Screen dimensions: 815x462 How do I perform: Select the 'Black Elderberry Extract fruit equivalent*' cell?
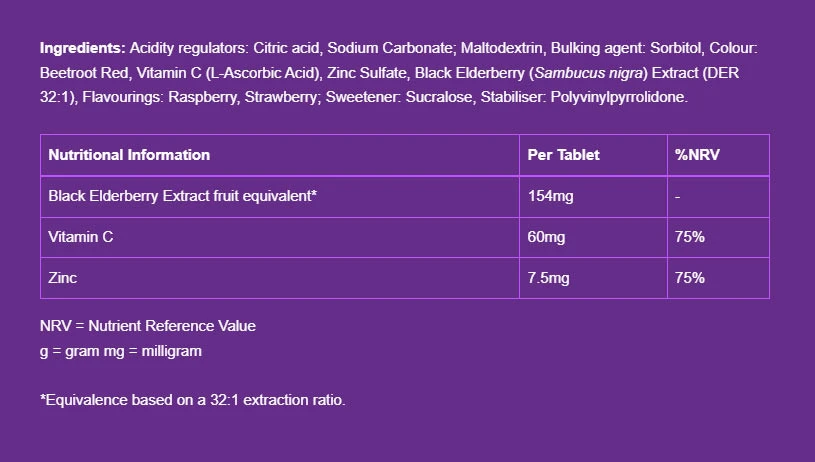183,196
